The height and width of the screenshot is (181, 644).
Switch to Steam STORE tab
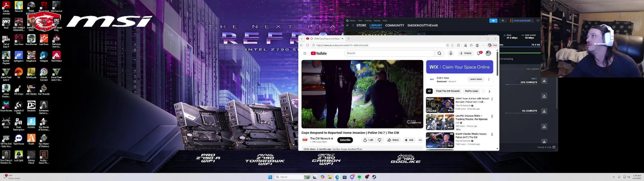coord(361,25)
